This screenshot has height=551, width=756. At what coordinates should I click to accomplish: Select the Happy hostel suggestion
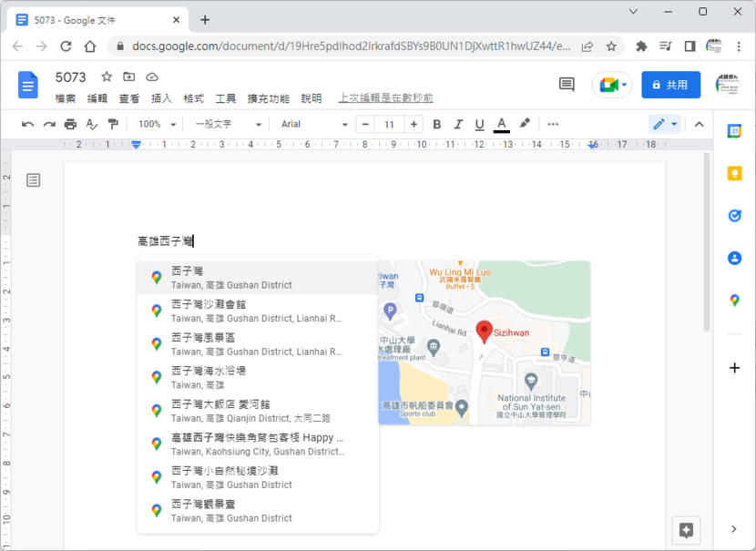coord(258,444)
